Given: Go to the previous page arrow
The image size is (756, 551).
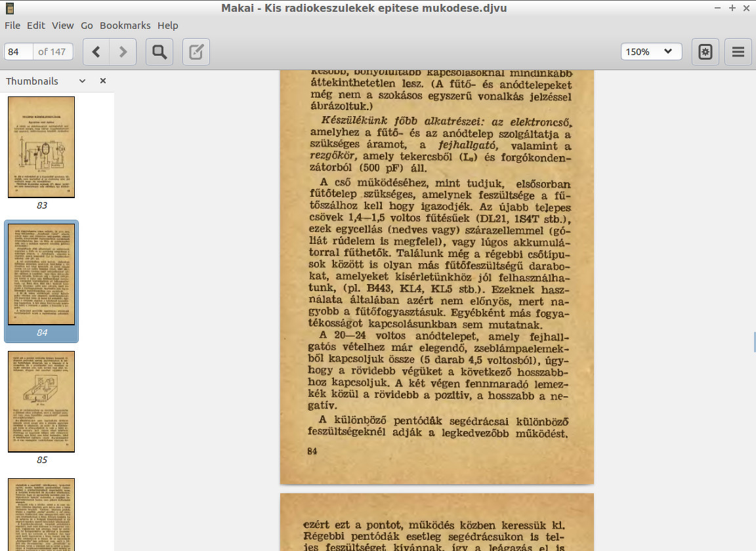Looking at the screenshot, I should [x=96, y=52].
